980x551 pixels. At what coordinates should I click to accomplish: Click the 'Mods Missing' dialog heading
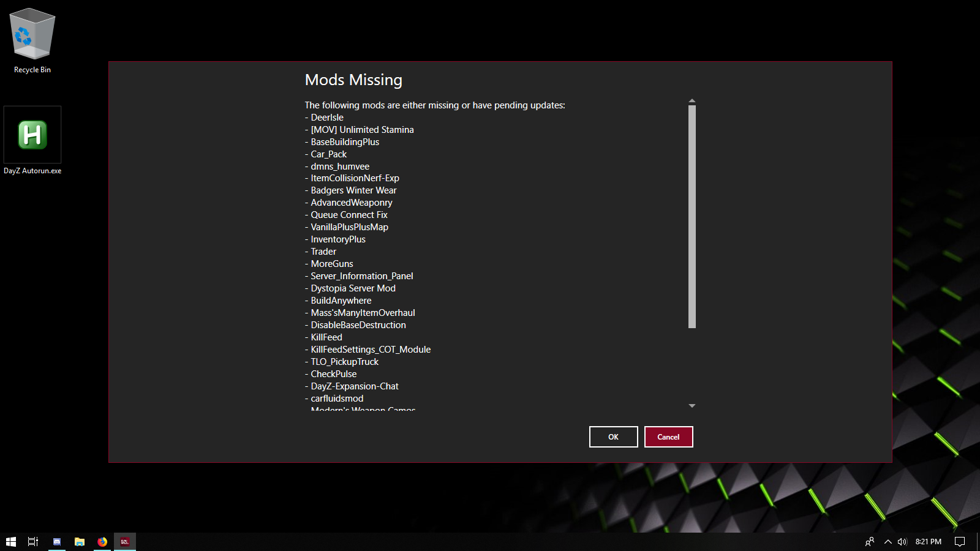coord(353,80)
